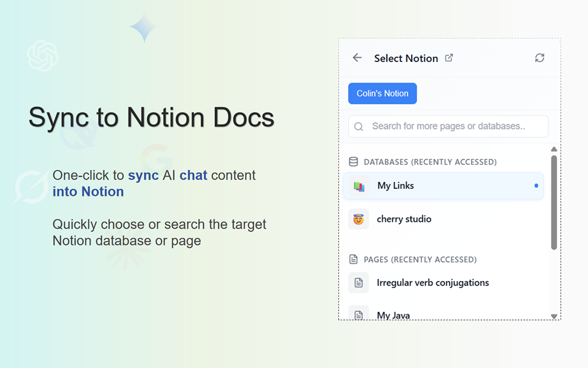Click the back arrow in the header
The width and height of the screenshot is (588, 368).
tap(357, 58)
